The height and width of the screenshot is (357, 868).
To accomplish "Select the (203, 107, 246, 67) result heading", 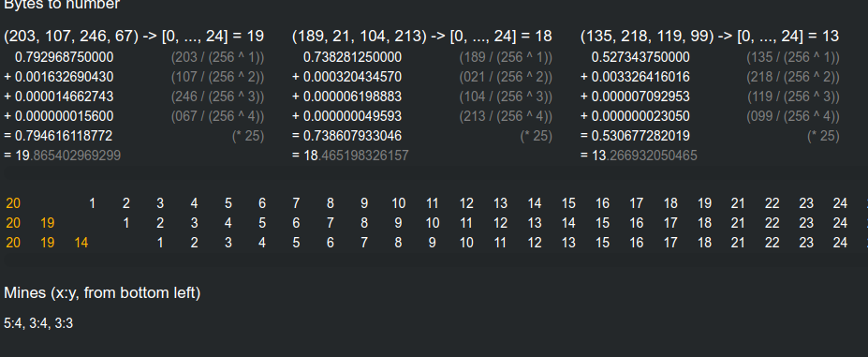I will tap(134, 36).
